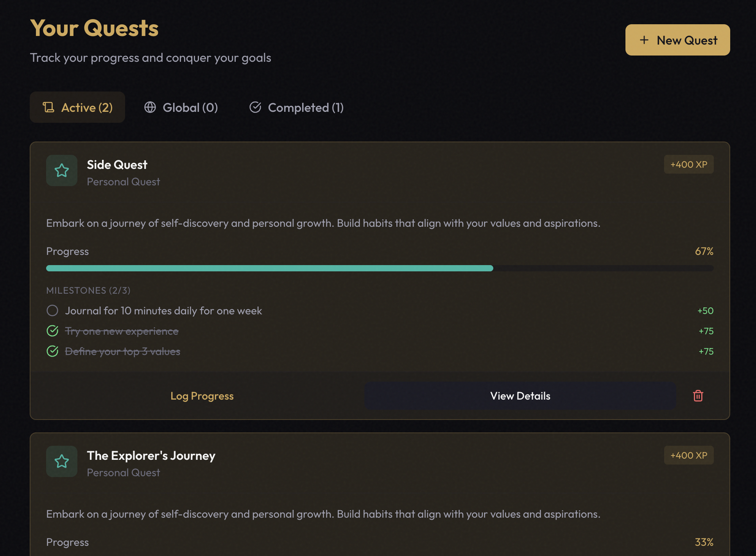Click the scroll icon on Active tab
Screen dimensions: 756x556
click(48, 107)
